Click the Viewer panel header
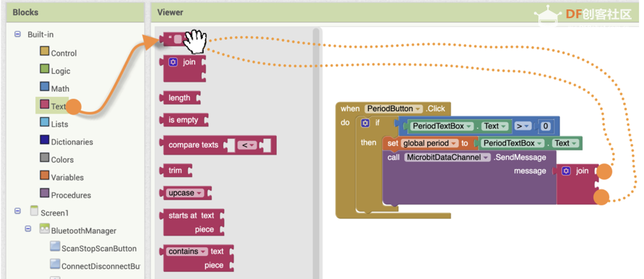Image resolution: width=644 pixels, height=279 pixels. [395, 12]
